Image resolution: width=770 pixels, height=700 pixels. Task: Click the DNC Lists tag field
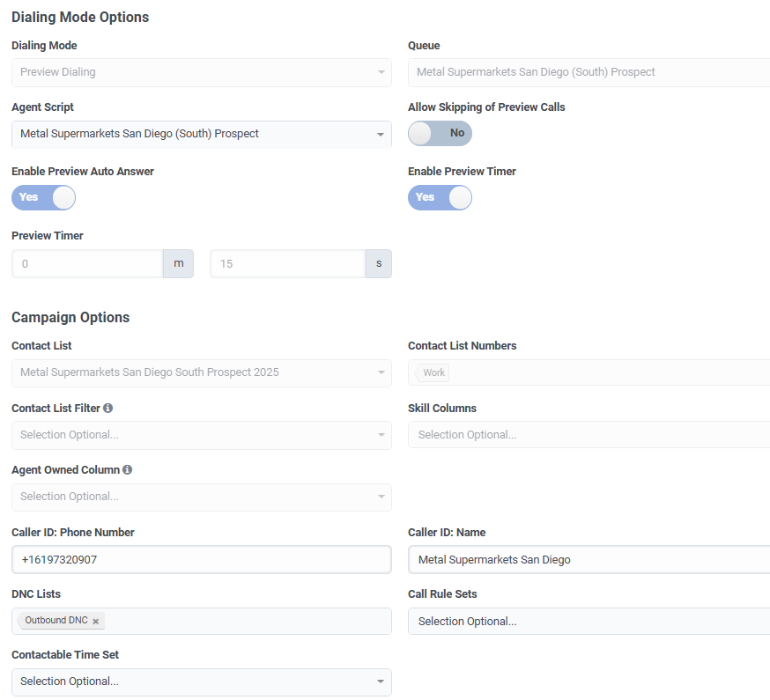[x=247, y=622]
